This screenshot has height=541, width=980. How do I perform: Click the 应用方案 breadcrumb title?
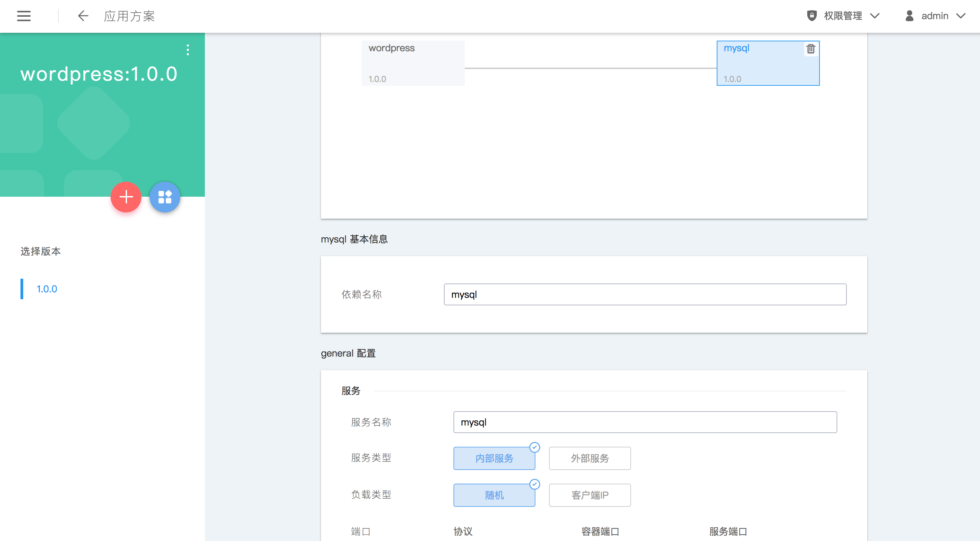(129, 16)
